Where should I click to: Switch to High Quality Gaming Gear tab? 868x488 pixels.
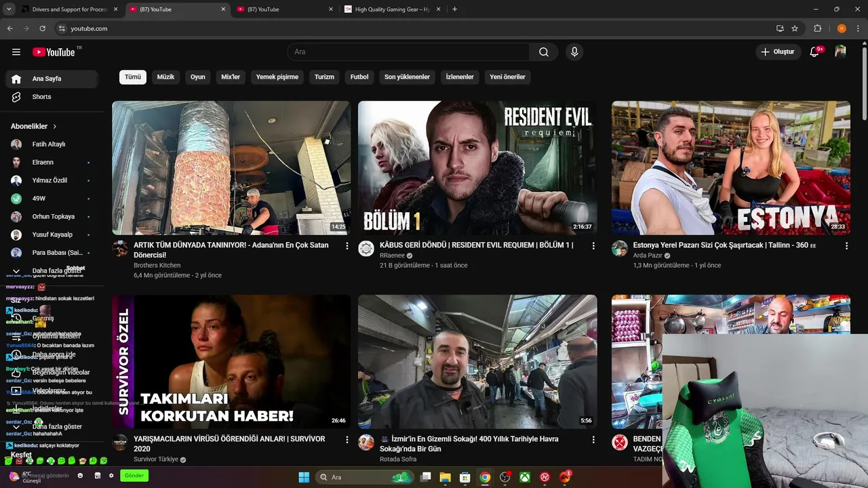(x=391, y=9)
